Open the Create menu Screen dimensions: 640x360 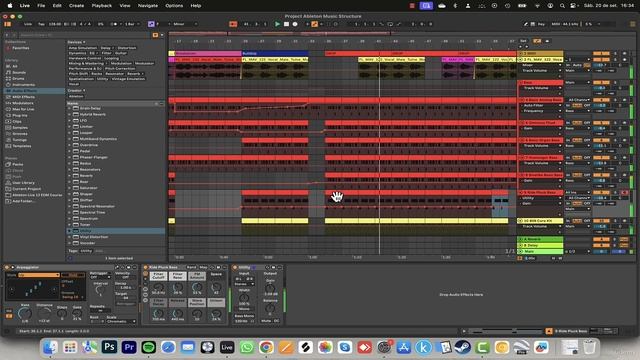(76, 6)
